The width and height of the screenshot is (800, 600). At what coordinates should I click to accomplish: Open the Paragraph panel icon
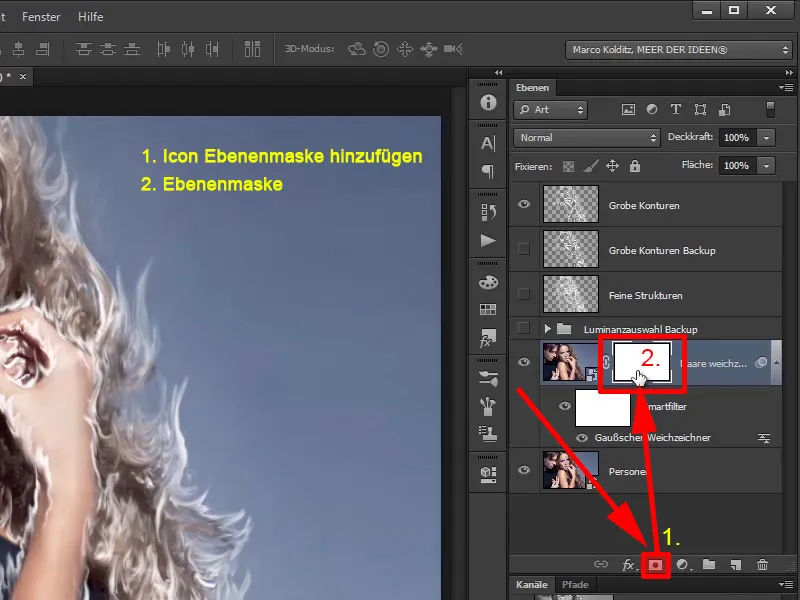pyautogui.click(x=488, y=171)
